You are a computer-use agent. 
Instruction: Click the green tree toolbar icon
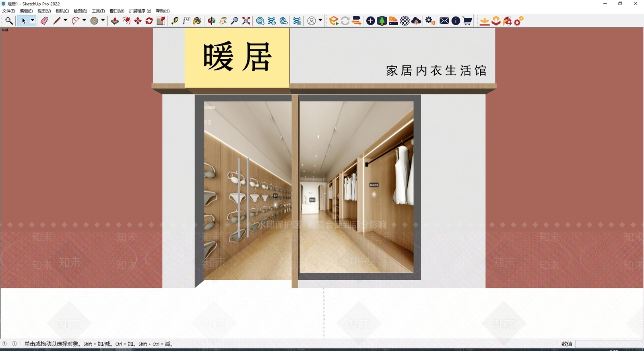click(382, 21)
